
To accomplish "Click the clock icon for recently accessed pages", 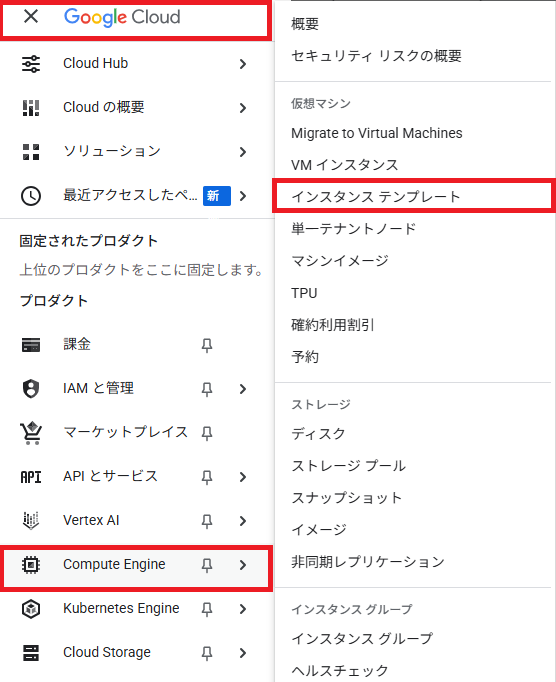I will coord(31,196).
